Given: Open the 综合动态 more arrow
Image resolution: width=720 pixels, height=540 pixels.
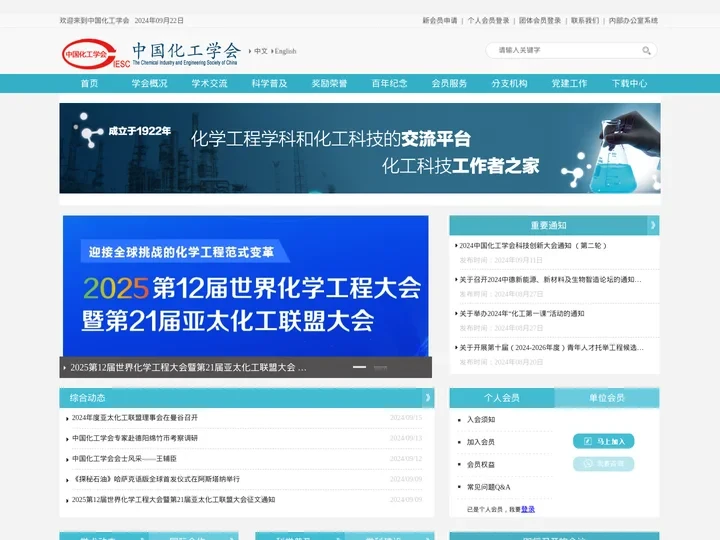Looking at the screenshot, I should pos(428,398).
